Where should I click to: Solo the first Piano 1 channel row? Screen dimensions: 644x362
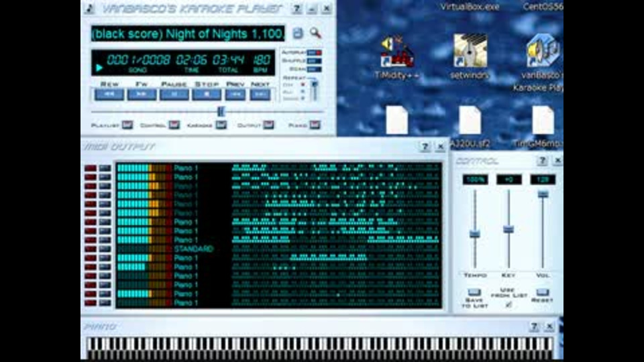(x=105, y=168)
